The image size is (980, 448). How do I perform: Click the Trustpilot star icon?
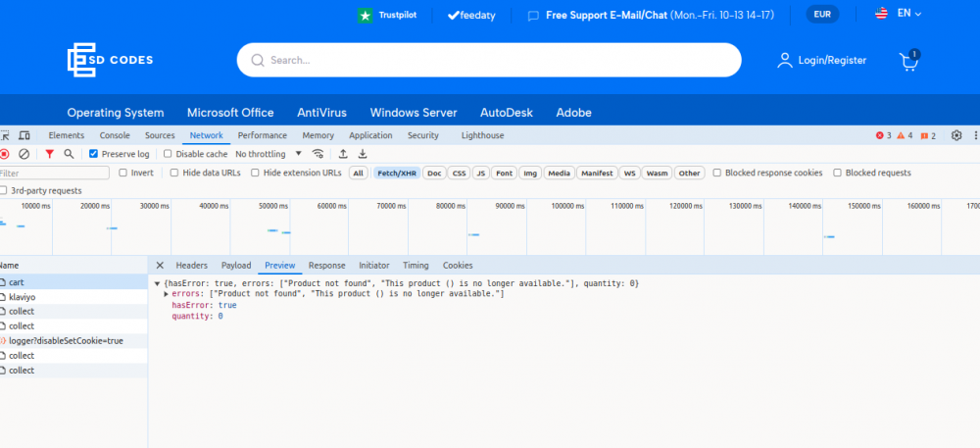365,15
